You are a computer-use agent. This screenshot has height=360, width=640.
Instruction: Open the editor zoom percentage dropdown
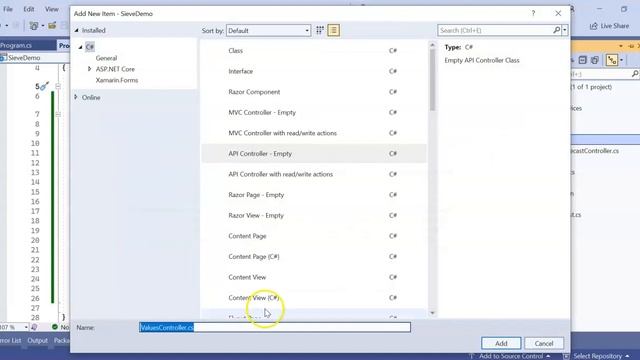click(26, 327)
